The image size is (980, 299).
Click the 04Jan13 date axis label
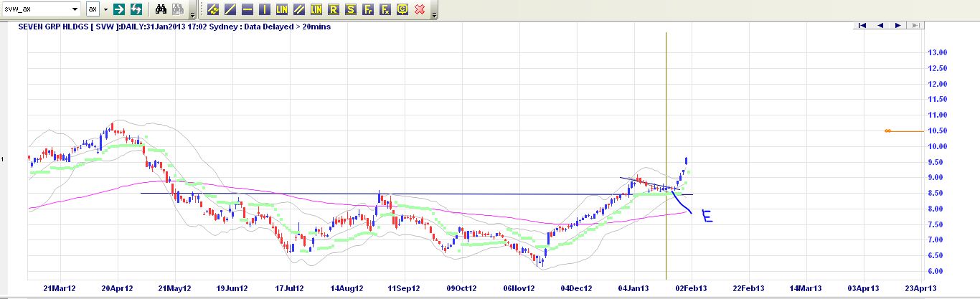click(633, 288)
